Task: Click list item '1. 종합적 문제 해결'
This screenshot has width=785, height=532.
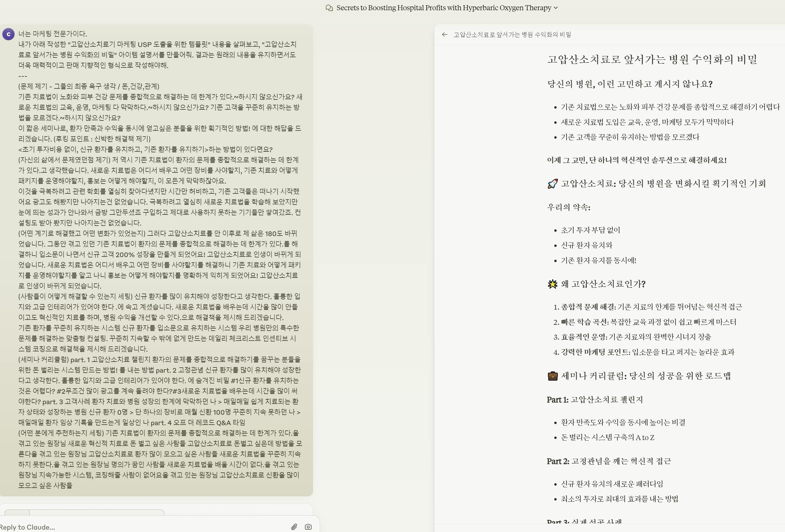Action: coord(647,307)
